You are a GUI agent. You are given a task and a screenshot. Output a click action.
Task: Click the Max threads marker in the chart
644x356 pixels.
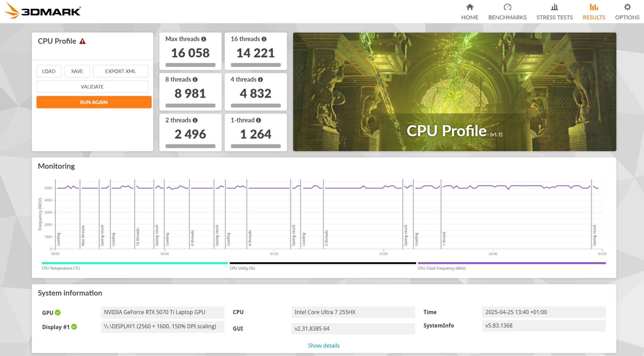(x=83, y=235)
